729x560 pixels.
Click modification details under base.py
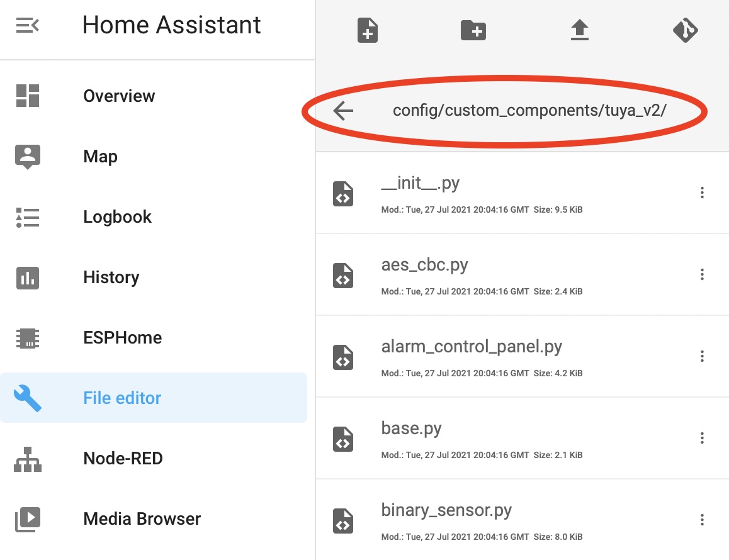[482, 455]
